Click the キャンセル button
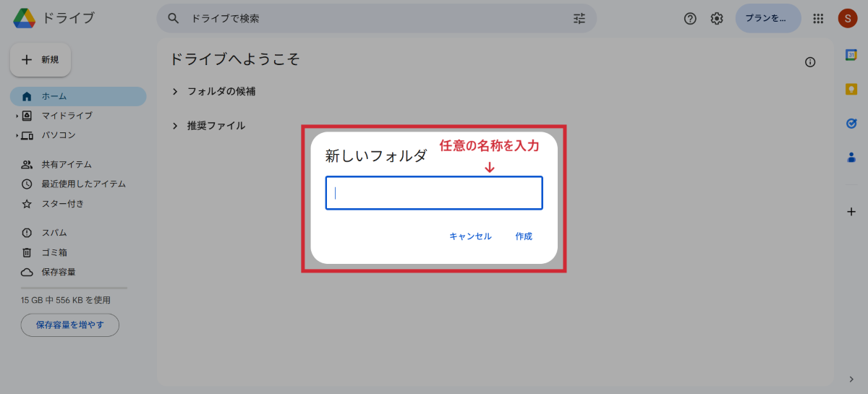The width and height of the screenshot is (868, 394). coord(470,236)
